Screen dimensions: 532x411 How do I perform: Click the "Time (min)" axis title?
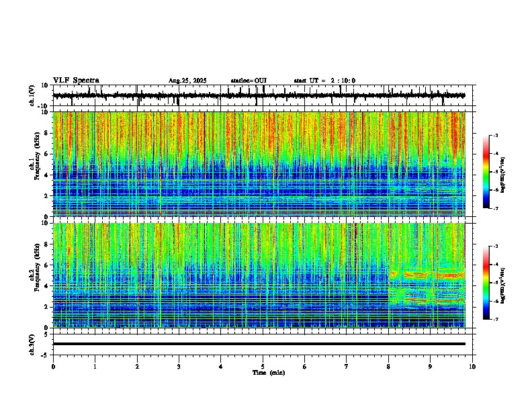269,373
